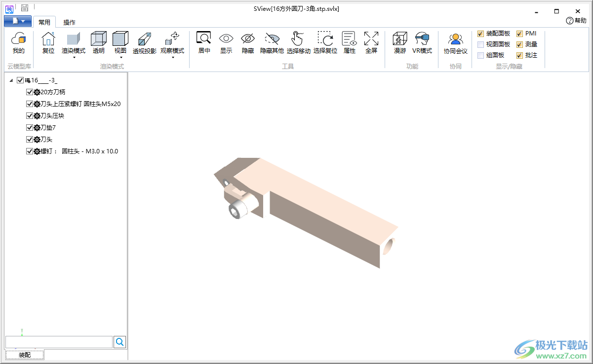
Task: Toggle visibility checkbox for 刀头压块
Action: click(x=30, y=116)
